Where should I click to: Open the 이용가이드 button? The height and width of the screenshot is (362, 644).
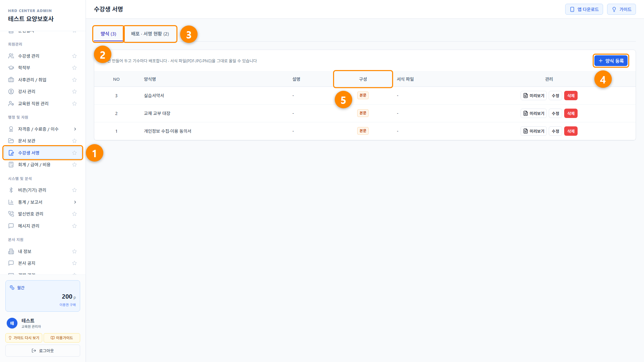(62, 338)
